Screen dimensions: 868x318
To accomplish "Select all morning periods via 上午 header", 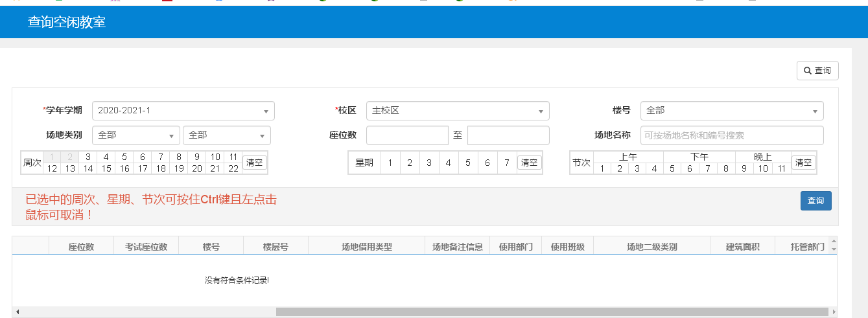I will (x=628, y=157).
